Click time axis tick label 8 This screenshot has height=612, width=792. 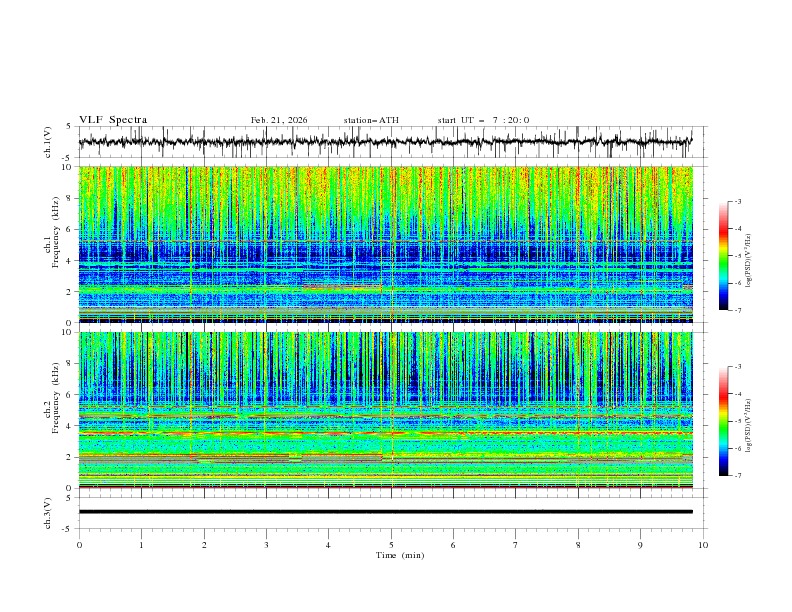click(x=578, y=545)
